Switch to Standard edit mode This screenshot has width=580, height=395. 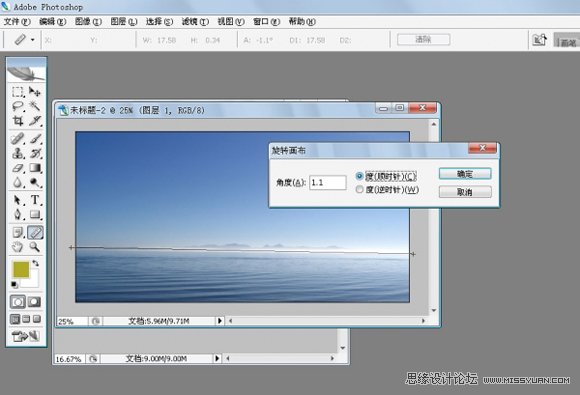(18, 302)
